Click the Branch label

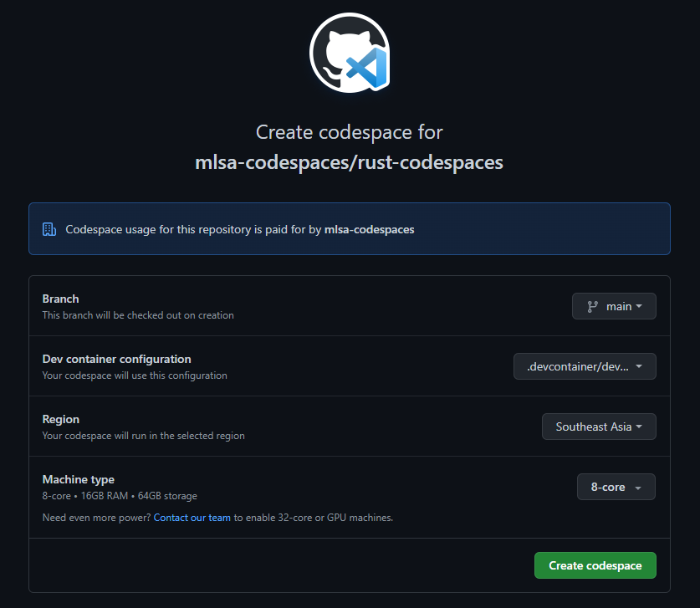coord(61,299)
